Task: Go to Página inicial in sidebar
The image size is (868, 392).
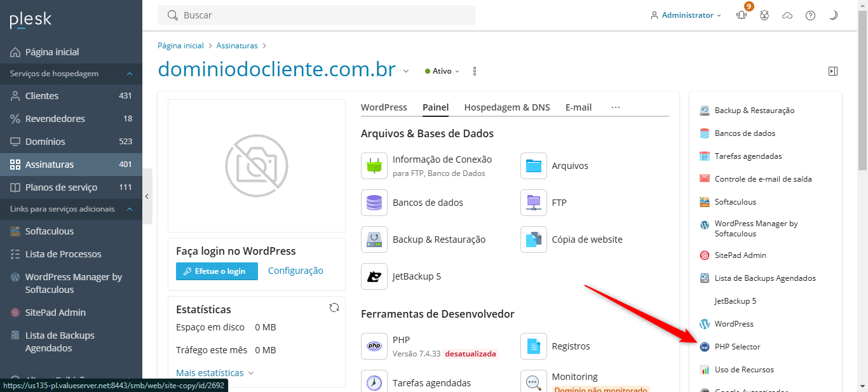Action: (x=71, y=52)
